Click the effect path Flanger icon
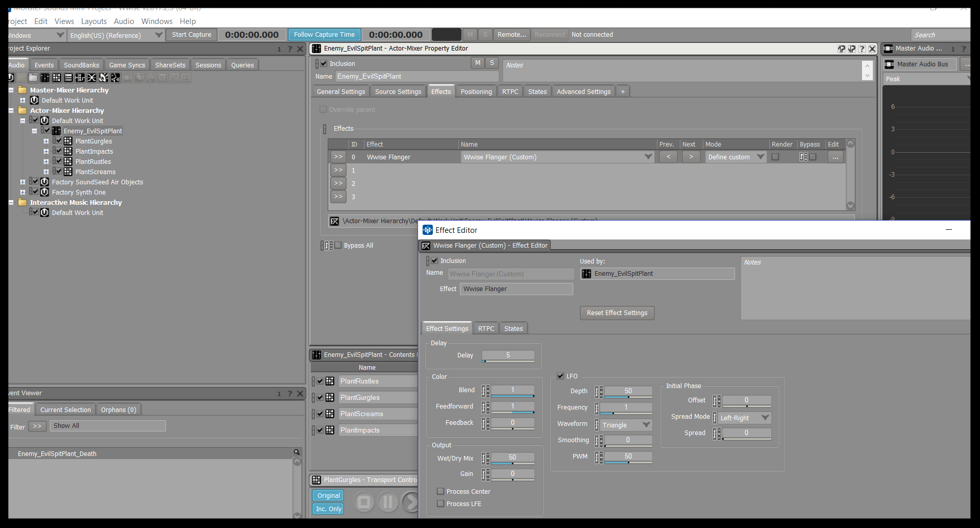The height and width of the screenshot is (528, 980). click(x=335, y=221)
